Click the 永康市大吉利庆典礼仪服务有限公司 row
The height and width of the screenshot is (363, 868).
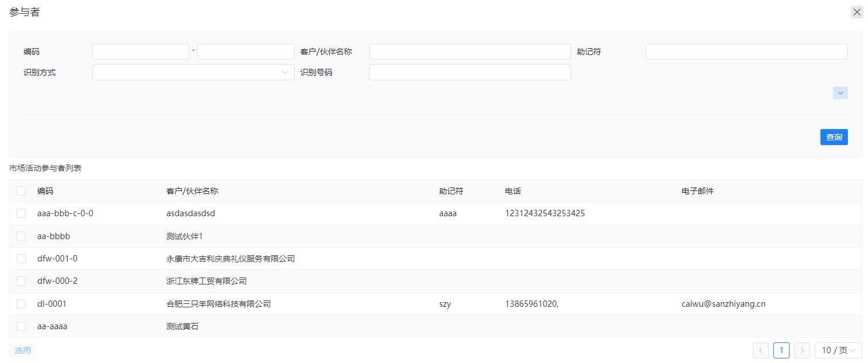(x=230, y=259)
